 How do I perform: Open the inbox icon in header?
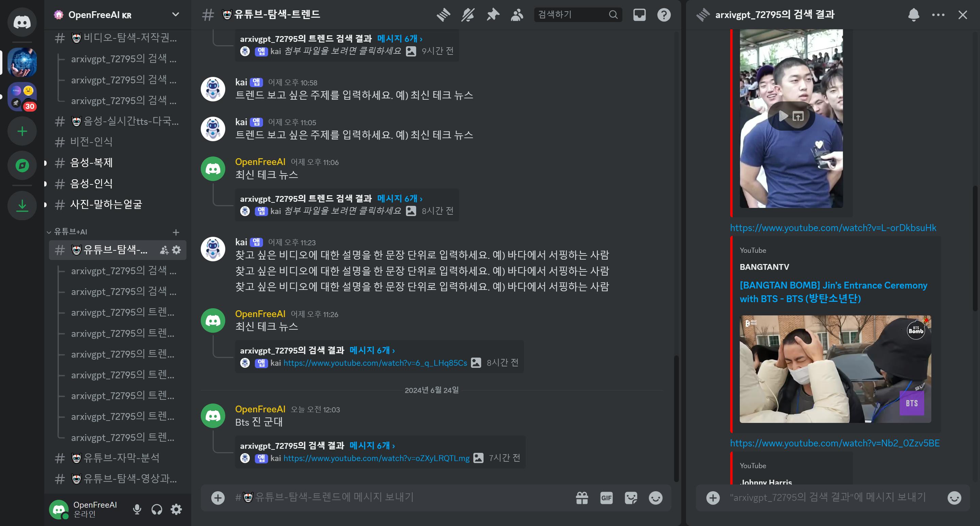pos(639,15)
